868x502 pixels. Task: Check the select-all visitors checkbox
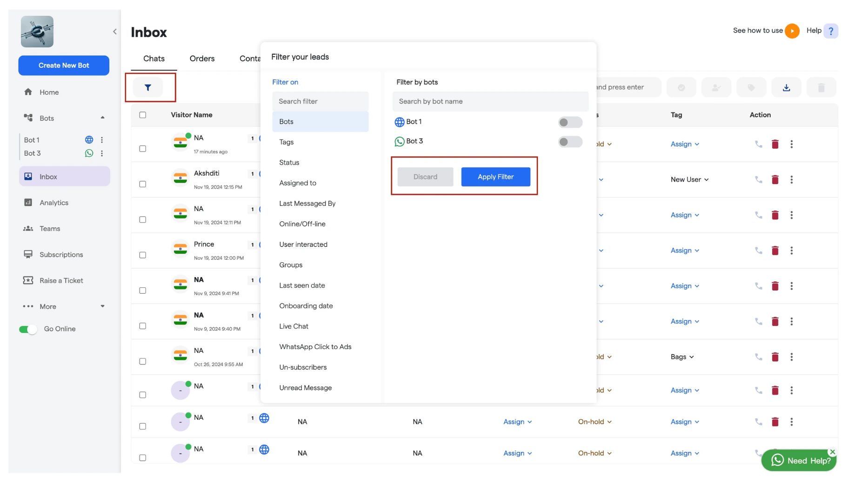tap(143, 115)
